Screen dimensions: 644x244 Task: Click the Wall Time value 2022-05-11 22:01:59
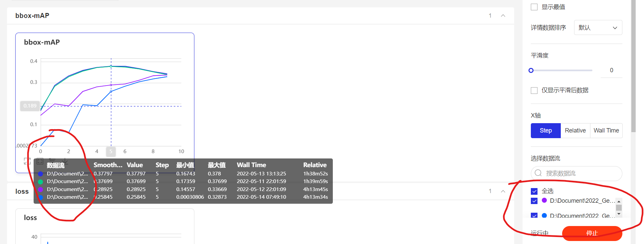tap(261, 181)
